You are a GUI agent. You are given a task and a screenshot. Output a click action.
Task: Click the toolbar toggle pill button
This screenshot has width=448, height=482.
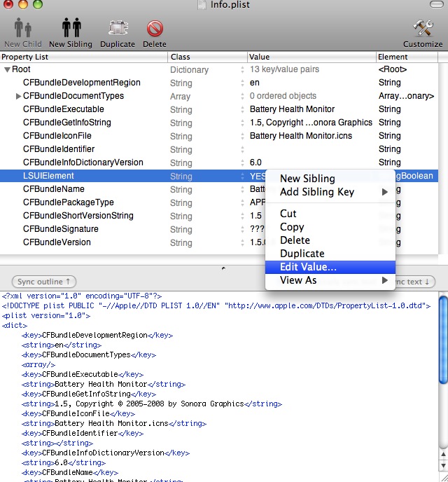(x=436, y=4)
